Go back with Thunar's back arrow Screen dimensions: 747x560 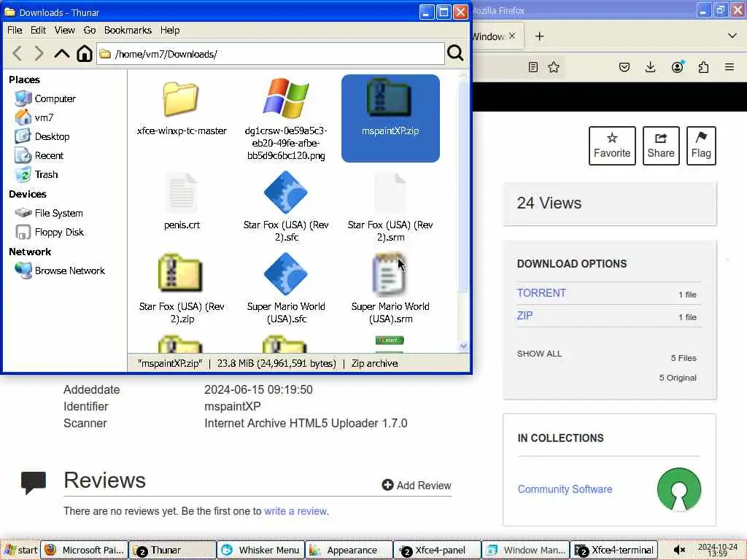(x=18, y=53)
